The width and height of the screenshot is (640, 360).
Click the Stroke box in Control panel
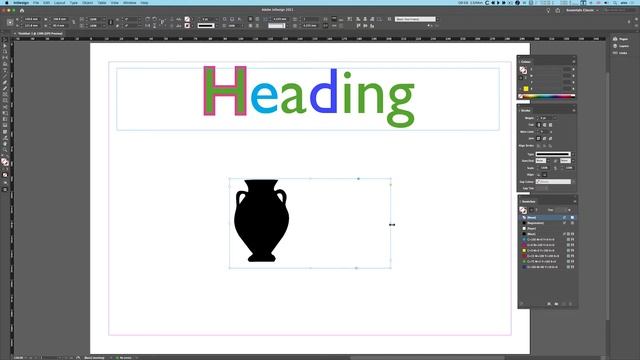coord(187,26)
